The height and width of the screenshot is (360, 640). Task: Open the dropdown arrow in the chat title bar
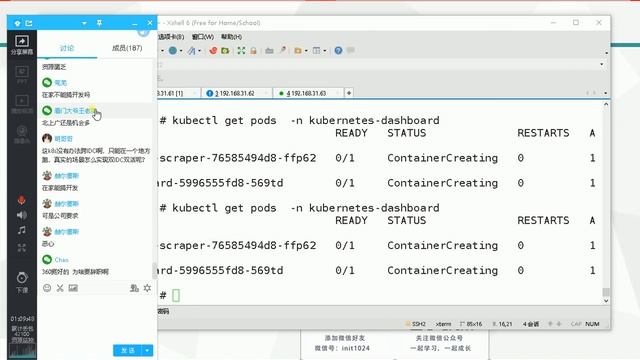click(x=84, y=23)
